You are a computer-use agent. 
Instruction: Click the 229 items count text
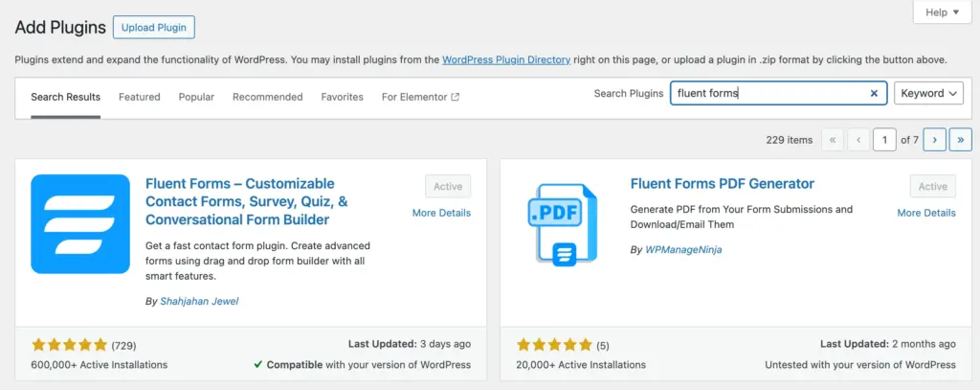point(790,140)
